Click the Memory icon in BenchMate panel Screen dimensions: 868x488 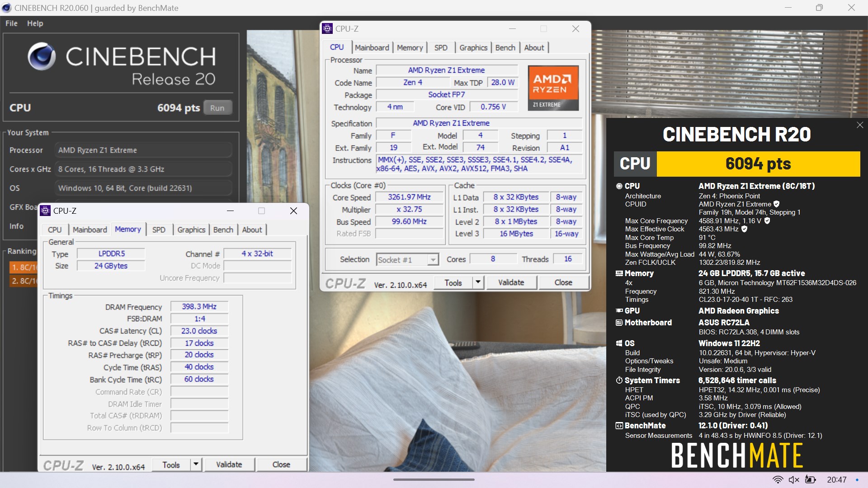pyautogui.click(x=619, y=273)
